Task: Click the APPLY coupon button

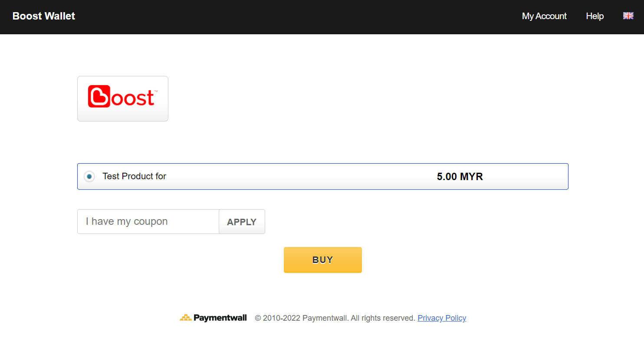Action: pos(242,221)
